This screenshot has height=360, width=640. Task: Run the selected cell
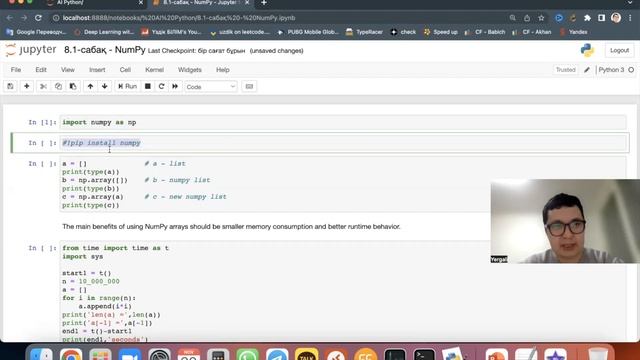tap(127, 87)
